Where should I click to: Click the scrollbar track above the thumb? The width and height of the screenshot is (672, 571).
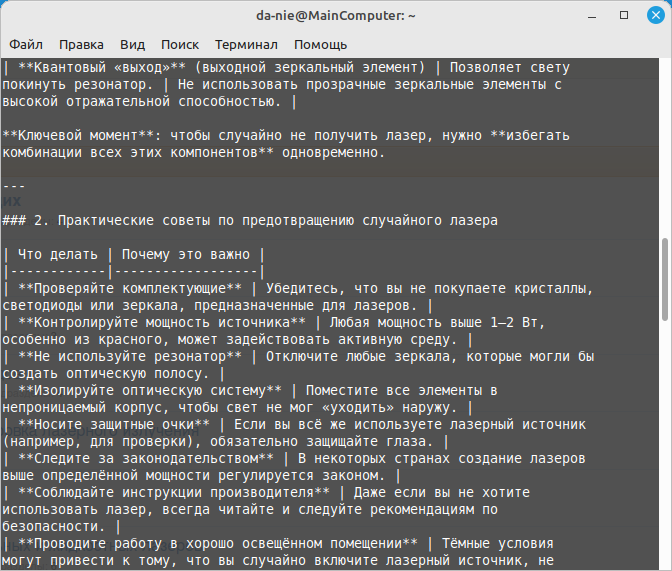point(665,150)
